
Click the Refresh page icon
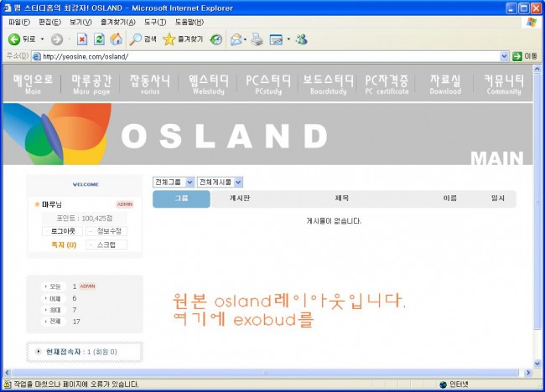click(x=99, y=39)
